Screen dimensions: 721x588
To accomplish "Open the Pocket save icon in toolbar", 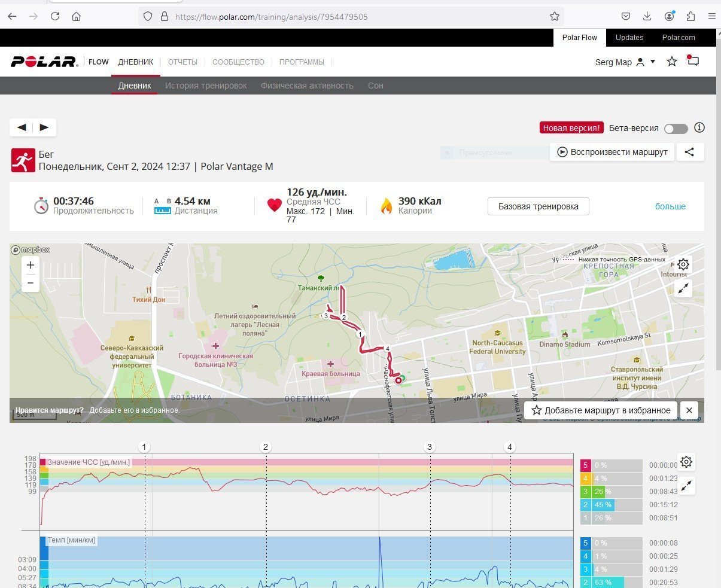I will [x=625, y=16].
